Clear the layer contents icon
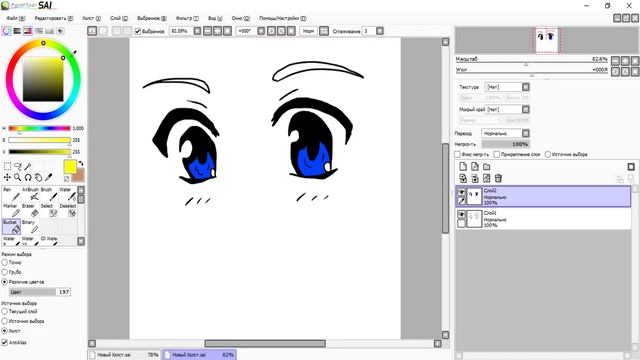 coord(487,178)
